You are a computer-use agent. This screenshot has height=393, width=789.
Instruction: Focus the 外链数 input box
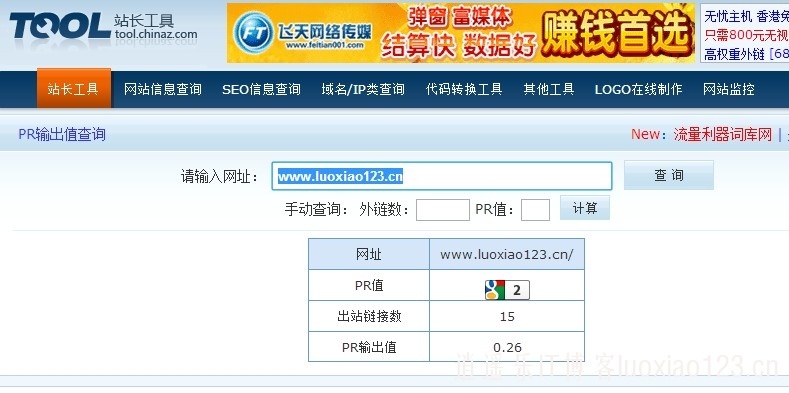(443, 210)
